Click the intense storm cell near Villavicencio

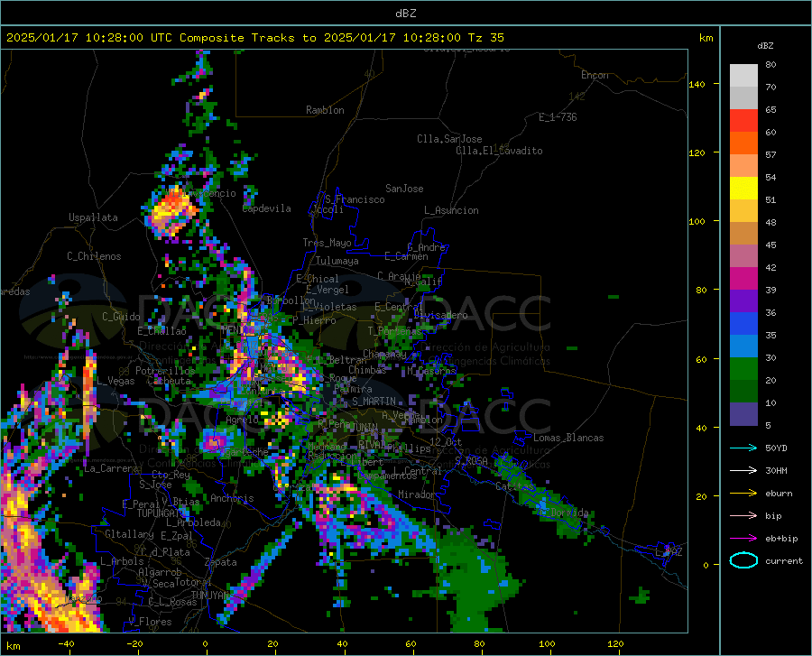(x=173, y=212)
